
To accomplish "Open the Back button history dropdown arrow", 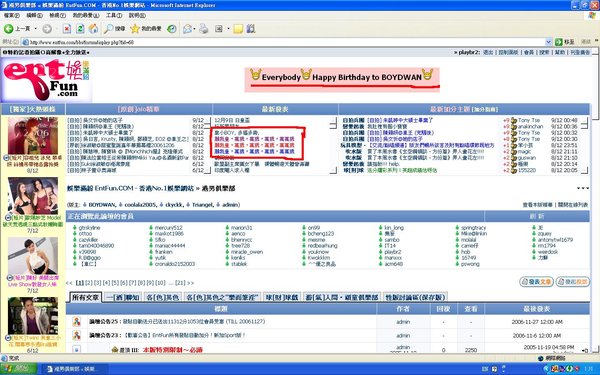I will [x=36, y=29].
